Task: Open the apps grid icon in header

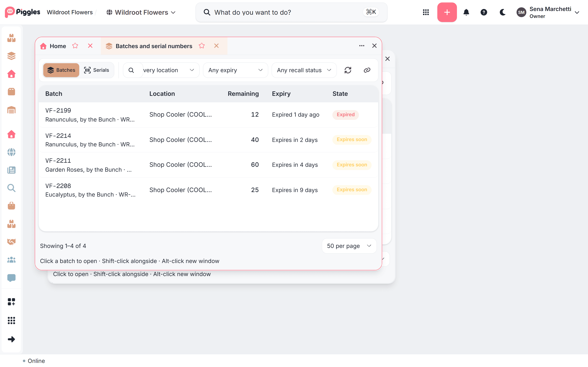Action: tap(426, 12)
